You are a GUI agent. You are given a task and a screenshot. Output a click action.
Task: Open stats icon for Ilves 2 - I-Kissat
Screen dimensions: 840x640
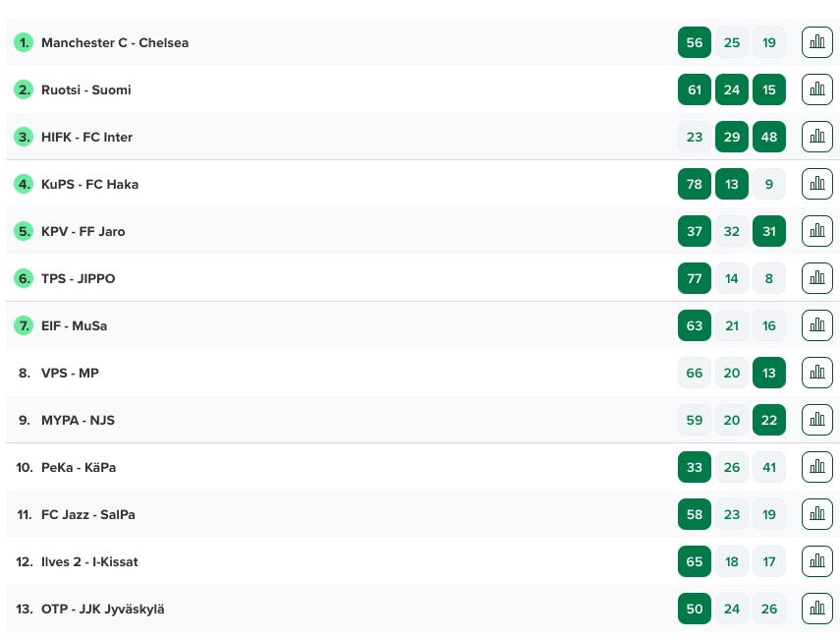pos(817,561)
